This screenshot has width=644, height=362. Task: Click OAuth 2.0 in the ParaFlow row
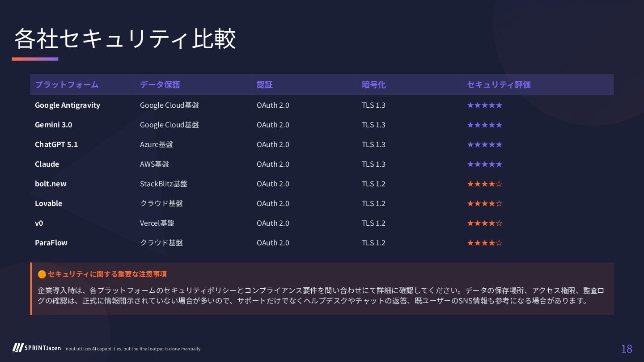(x=273, y=243)
